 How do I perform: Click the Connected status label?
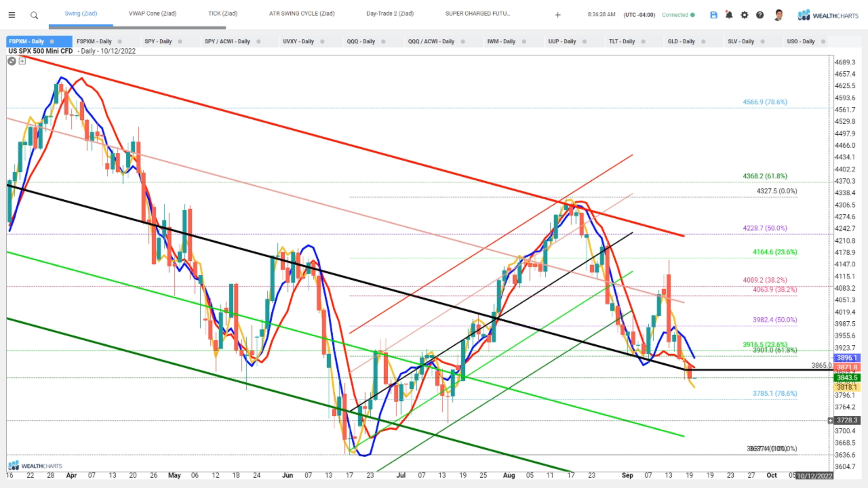[x=675, y=15]
